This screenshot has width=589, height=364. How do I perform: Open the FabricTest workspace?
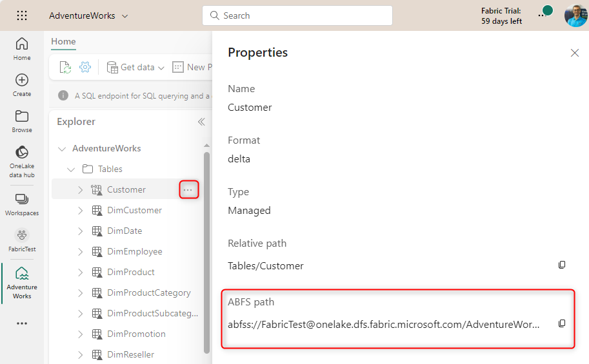click(x=22, y=240)
